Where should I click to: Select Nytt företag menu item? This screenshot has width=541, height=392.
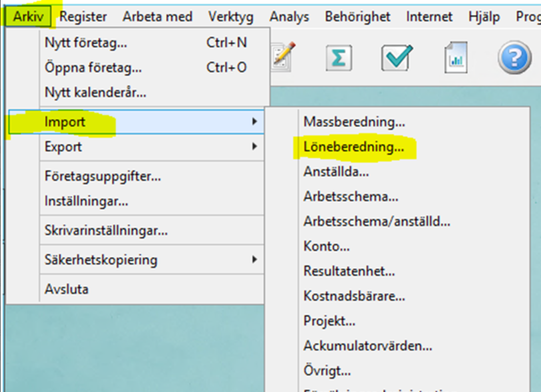[86, 43]
